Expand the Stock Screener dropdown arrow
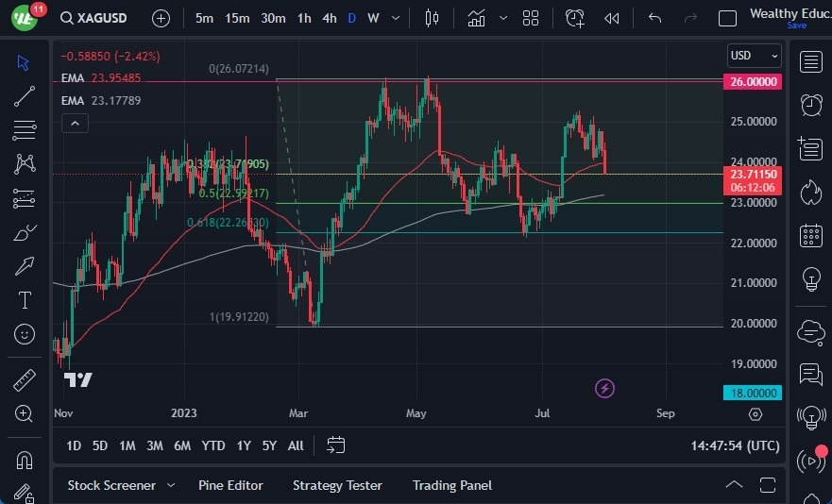The image size is (832, 504). click(171, 485)
